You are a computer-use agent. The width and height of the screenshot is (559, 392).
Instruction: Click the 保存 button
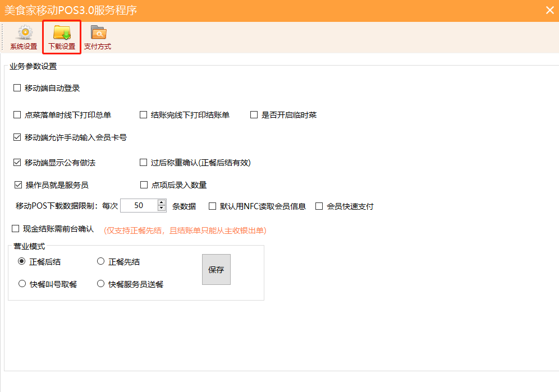point(216,270)
